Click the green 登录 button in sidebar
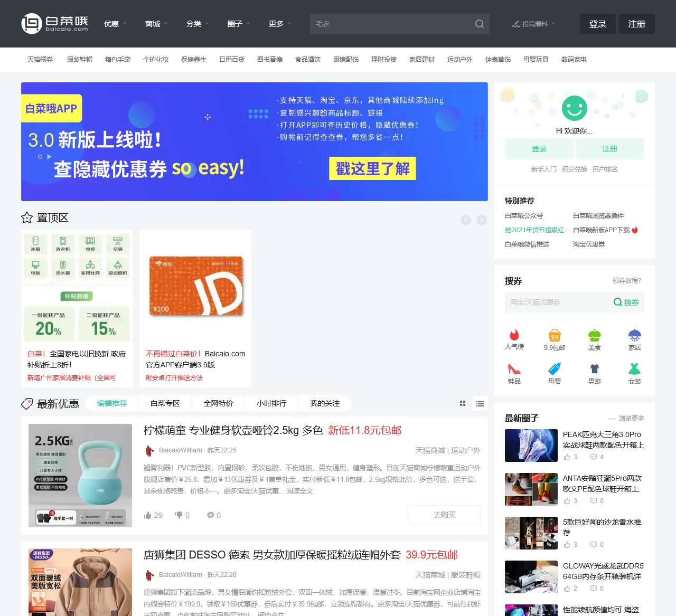 [539, 149]
